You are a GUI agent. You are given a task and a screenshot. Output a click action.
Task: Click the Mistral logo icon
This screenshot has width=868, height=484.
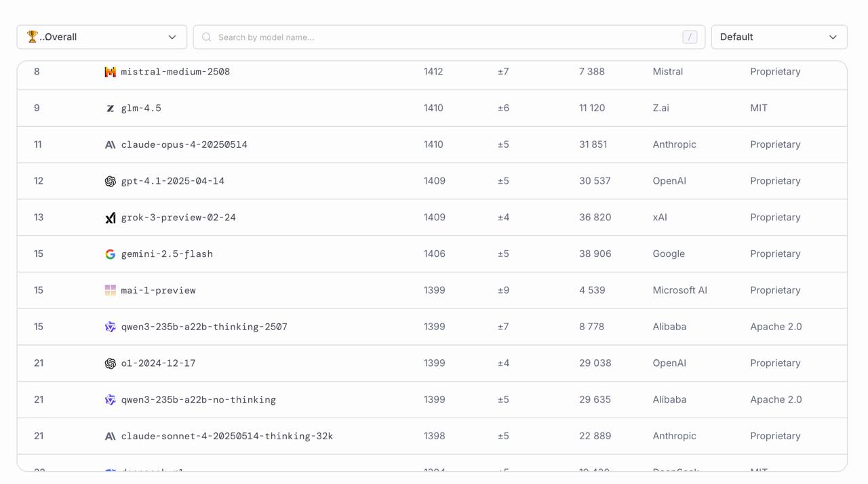110,72
